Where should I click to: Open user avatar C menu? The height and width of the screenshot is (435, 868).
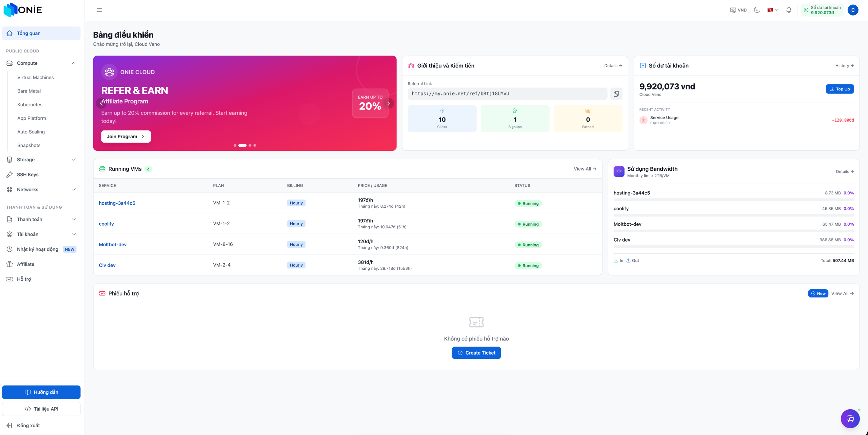click(853, 10)
